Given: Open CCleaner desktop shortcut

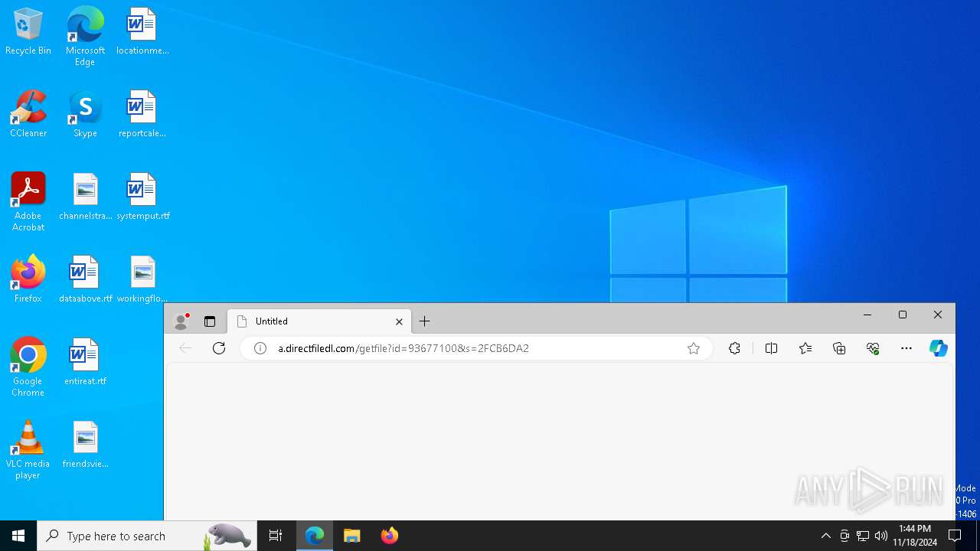Looking at the screenshot, I should (x=28, y=114).
